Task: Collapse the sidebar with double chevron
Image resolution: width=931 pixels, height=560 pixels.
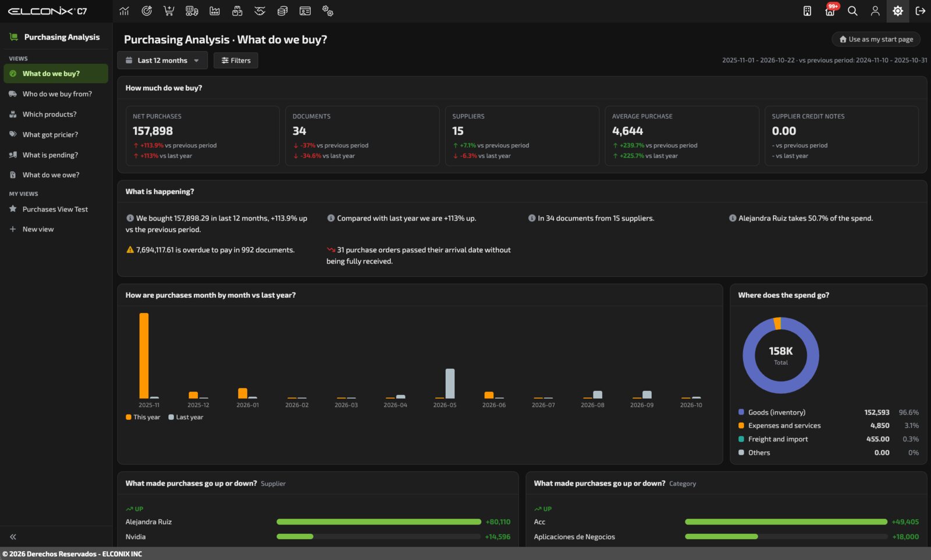Action: coord(13,537)
